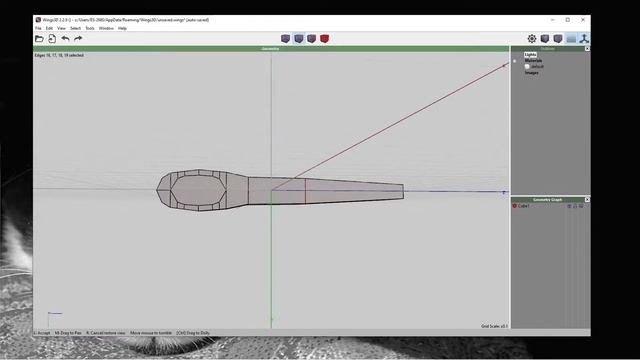Click the Save document icon
This screenshot has width=640, height=360.
tap(52, 39)
